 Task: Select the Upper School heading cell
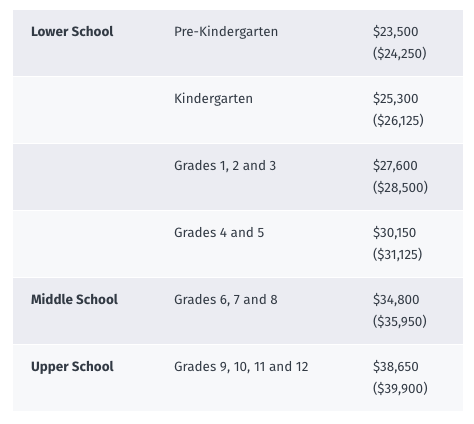pyautogui.click(x=72, y=366)
